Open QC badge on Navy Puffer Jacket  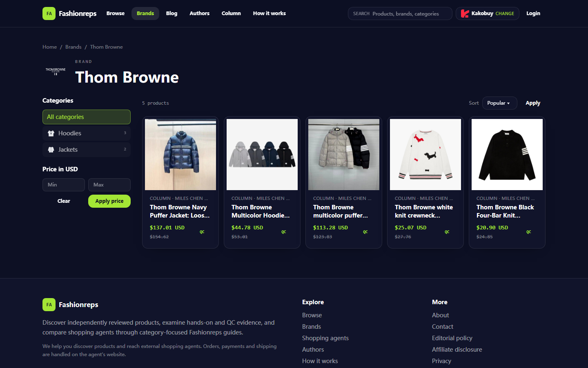[x=202, y=232]
